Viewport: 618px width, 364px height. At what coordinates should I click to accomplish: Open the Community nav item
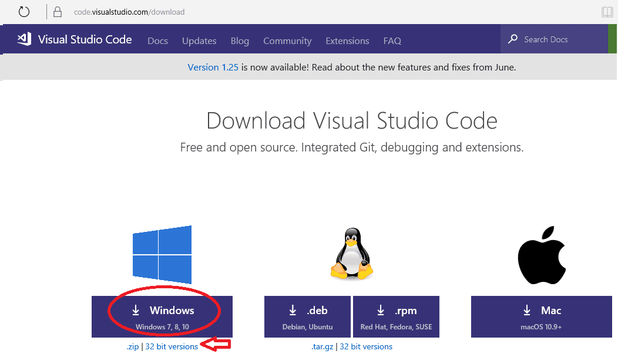pyautogui.click(x=287, y=41)
